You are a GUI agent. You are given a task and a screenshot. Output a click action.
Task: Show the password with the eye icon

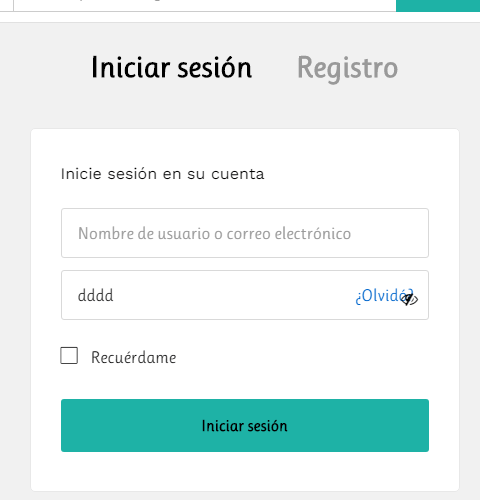pyautogui.click(x=410, y=299)
